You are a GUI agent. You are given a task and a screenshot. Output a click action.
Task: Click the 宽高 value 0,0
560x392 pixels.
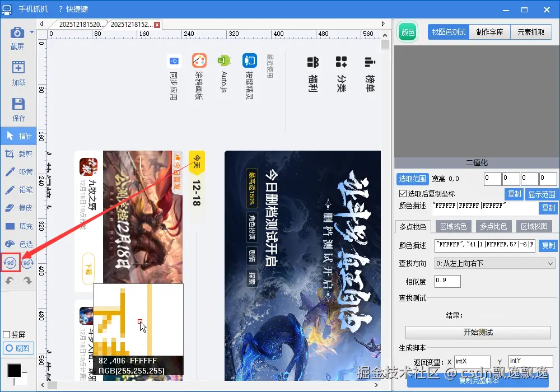pos(454,179)
